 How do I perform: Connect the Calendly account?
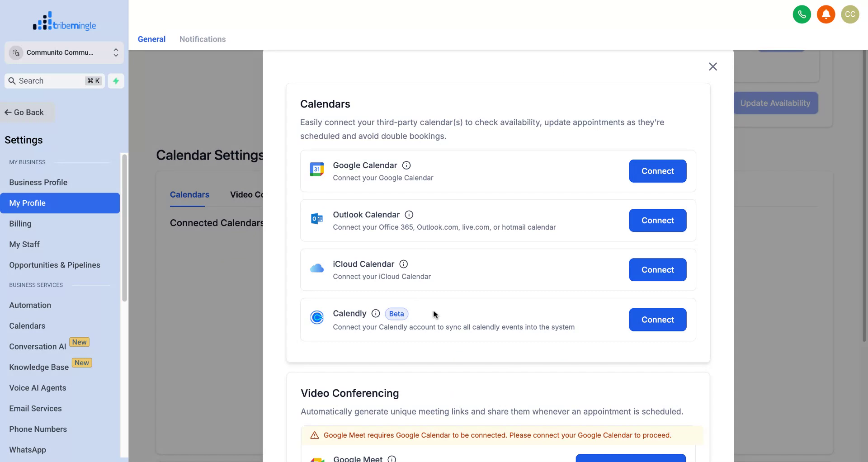(x=657, y=320)
